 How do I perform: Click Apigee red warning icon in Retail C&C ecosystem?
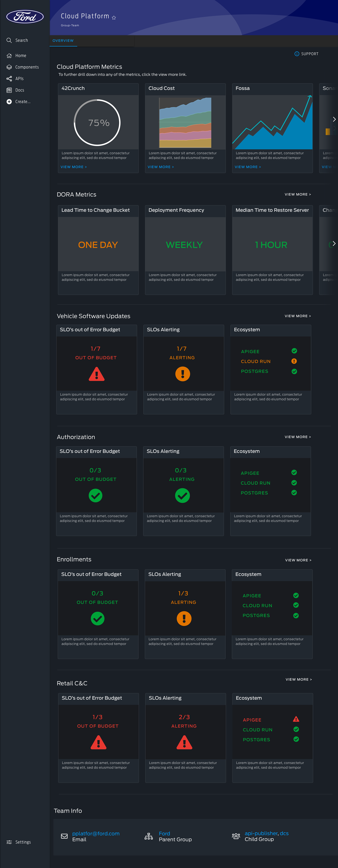(296, 719)
